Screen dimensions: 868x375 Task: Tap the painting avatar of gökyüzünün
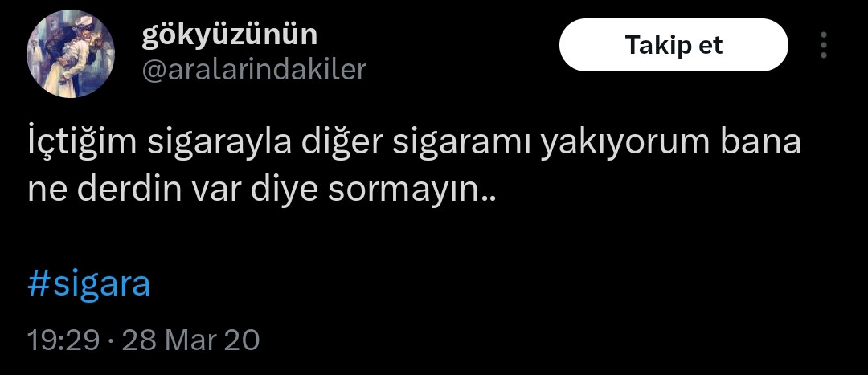tap(71, 54)
